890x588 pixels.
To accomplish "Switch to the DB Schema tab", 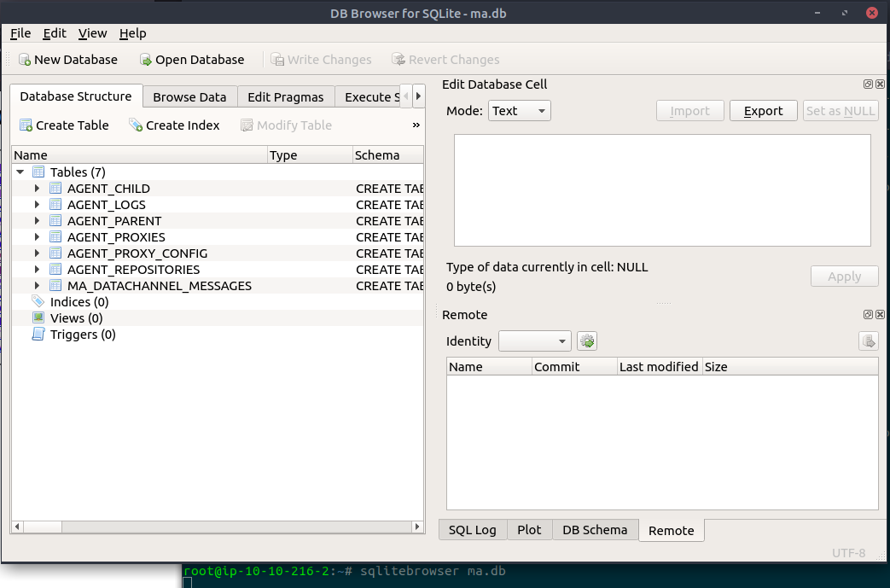I will click(595, 530).
